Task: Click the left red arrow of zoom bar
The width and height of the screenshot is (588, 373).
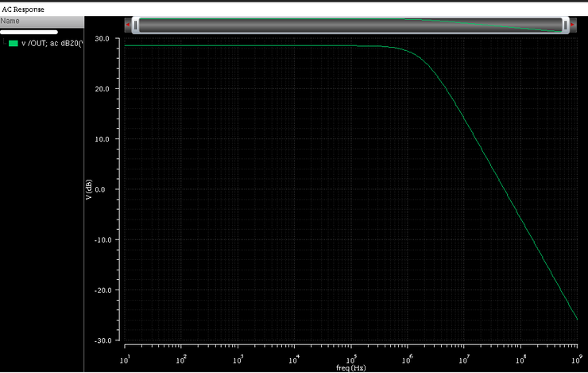Action: tap(128, 25)
